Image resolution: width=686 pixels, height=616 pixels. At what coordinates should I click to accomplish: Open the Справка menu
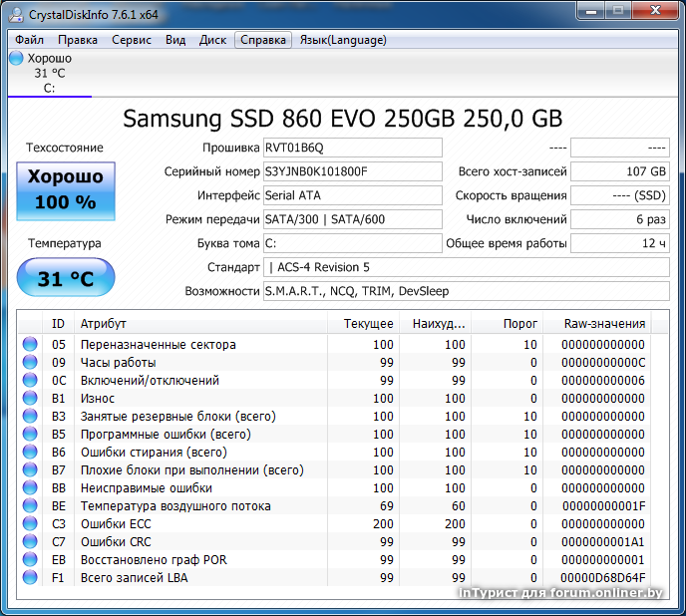[263, 40]
